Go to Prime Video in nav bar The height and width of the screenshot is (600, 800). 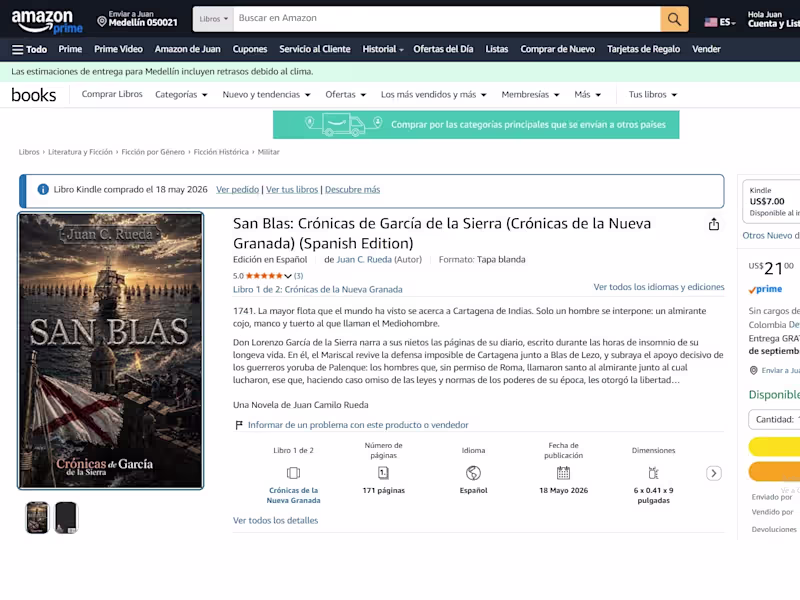coord(118,49)
